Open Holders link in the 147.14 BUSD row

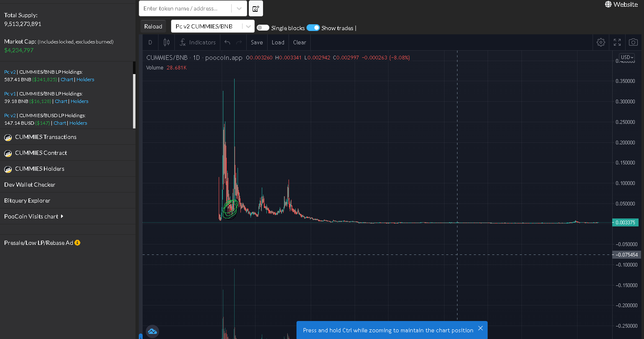(x=78, y=123)
